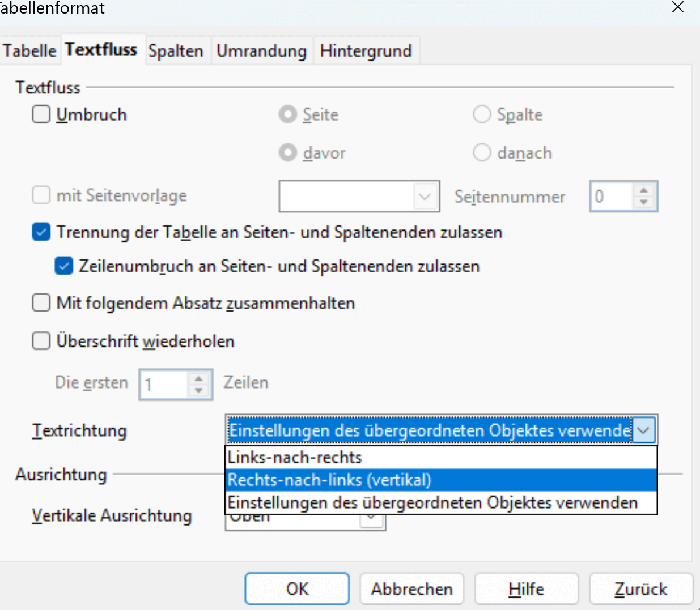Switch to the Tabelle tab
Viewport: 700px width, 610px height.
(29, 51)
